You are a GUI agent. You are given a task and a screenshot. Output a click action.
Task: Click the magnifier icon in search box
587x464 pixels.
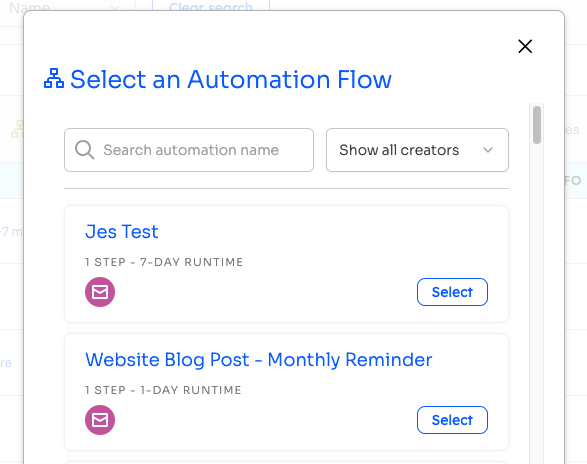tap(84, 150)
